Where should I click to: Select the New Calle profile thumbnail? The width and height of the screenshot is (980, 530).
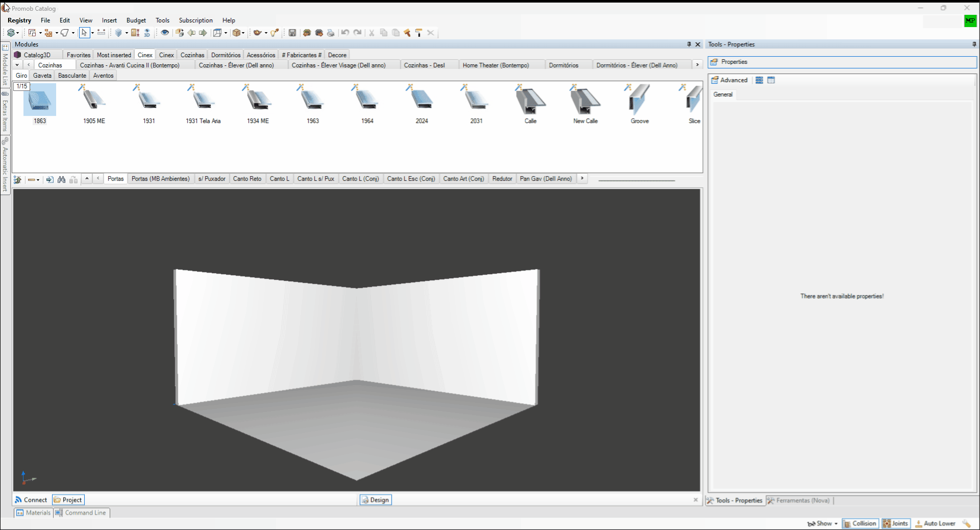coord(585,105)
